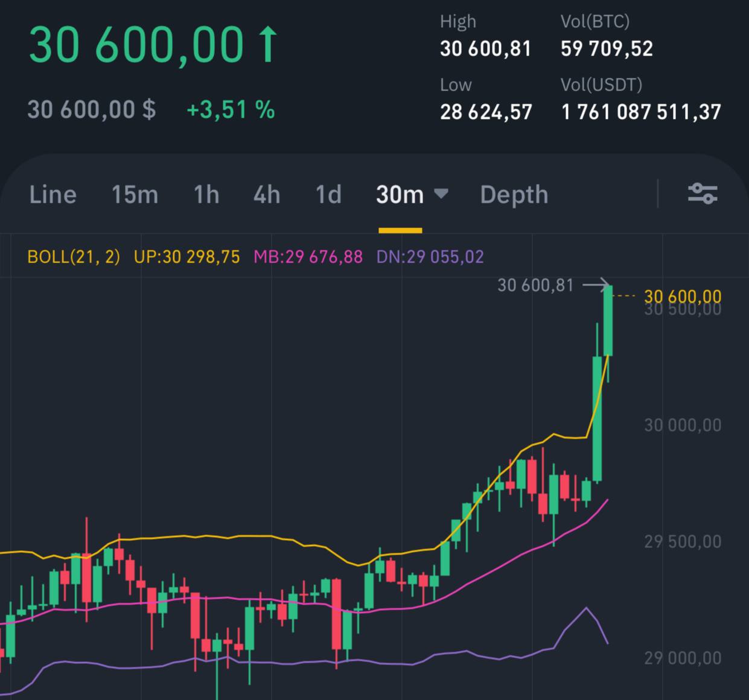
Task: Open chart settings sliders icon
Action: 703,194
